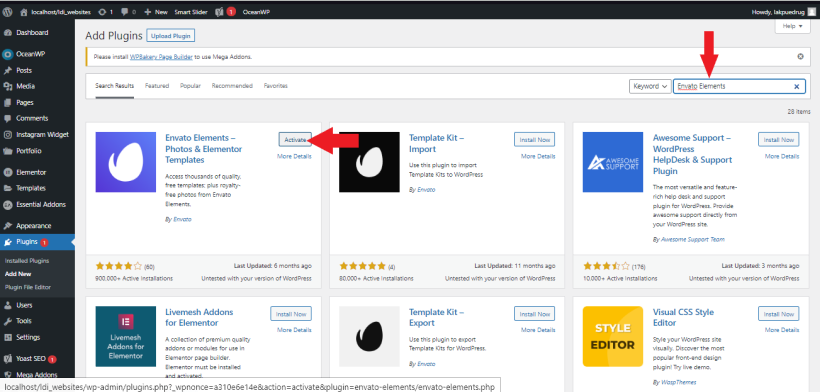Open Mega Addons in the sidebar

coord(37,375)
